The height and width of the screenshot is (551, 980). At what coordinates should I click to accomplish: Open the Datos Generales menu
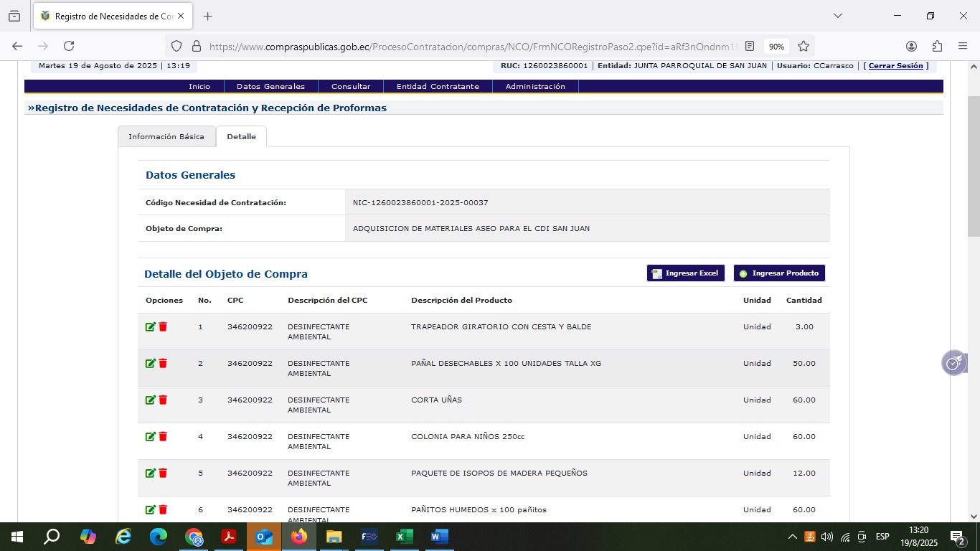(x=270, y=86)
